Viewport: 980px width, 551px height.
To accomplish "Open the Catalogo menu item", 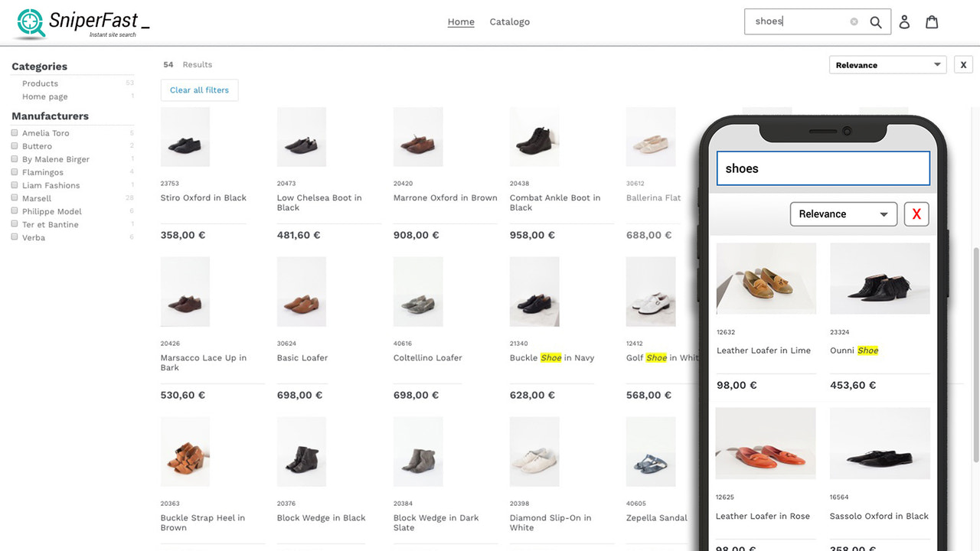I will pos(510,21).
